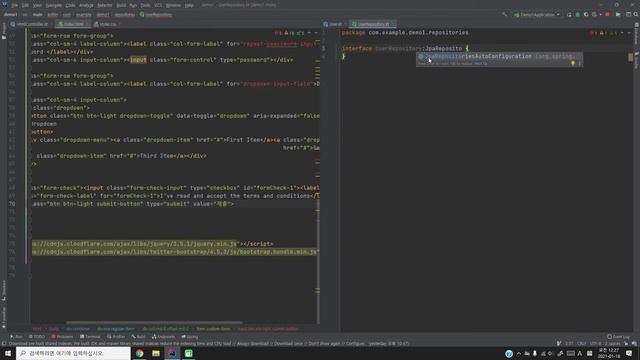The image size is (640, 360).
Task: Click the Rerun application icon
Action: click(x=569, y=15)
